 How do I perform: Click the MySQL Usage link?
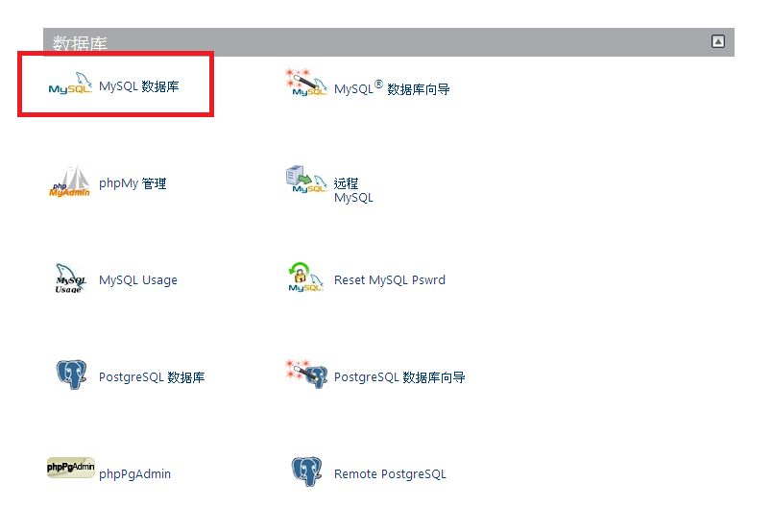[x=138, y=280]
